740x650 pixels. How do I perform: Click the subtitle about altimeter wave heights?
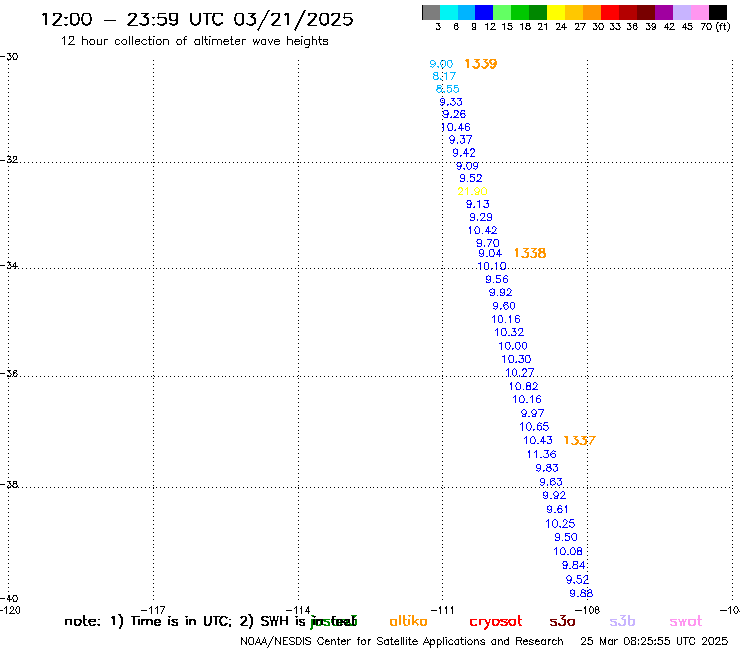(194, 41)
